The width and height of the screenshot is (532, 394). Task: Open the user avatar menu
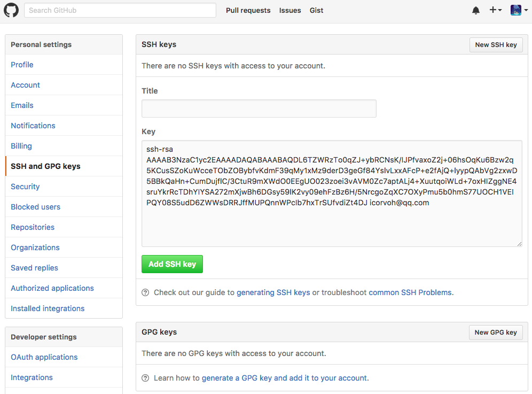[519, 10]
